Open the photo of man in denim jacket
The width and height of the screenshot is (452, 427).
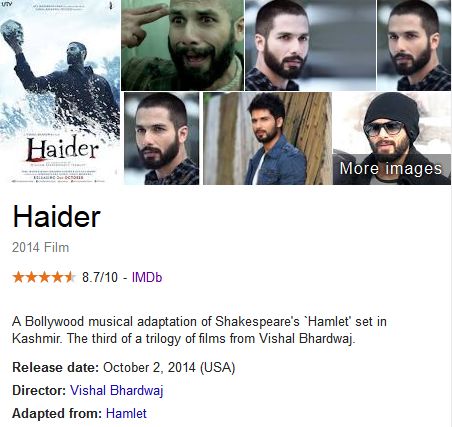[x=267, y=138]
